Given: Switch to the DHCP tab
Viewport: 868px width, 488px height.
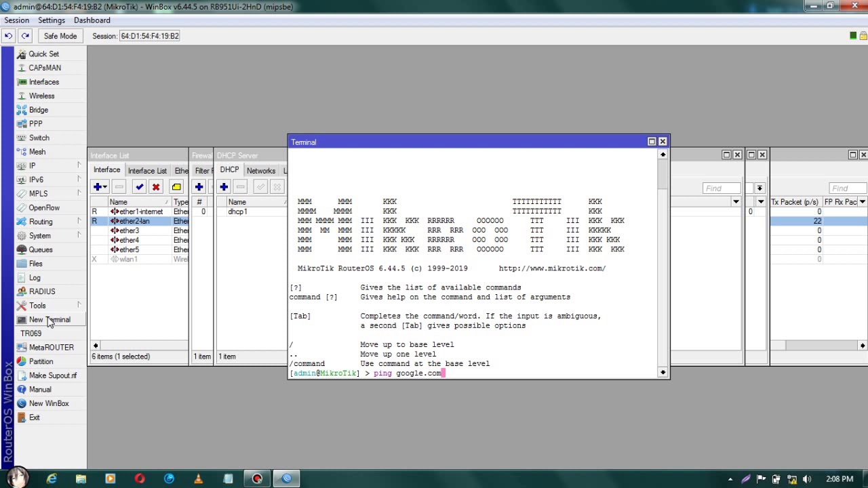Looking at the screenshot, I should (x=229, y=170).
